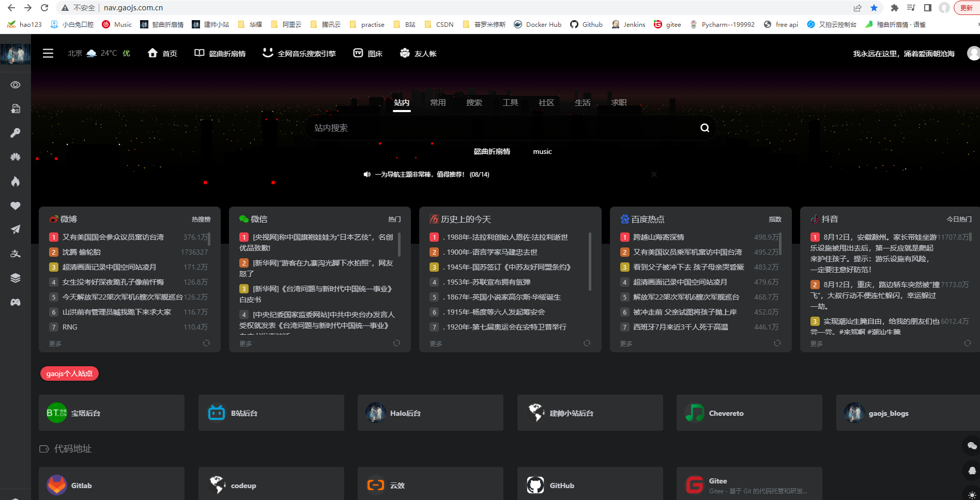Click the site logo thumbnail at top left
Screen dimensions: 980x500
[16, 54]
